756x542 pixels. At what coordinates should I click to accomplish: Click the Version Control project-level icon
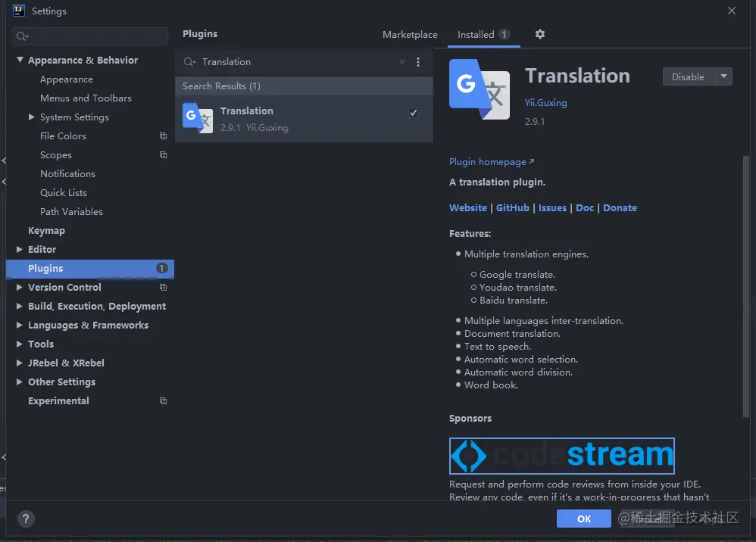163,287
